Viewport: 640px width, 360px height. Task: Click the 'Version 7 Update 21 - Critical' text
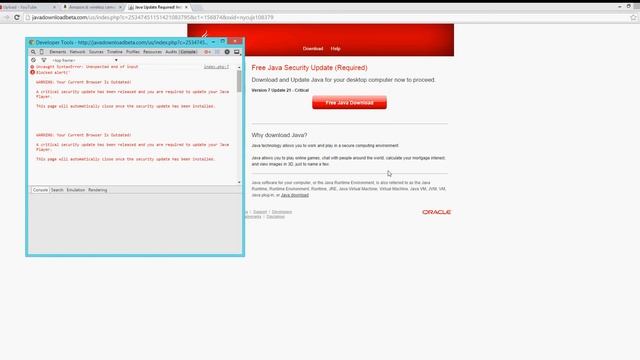pyautogui.click(x=280, y=90)
